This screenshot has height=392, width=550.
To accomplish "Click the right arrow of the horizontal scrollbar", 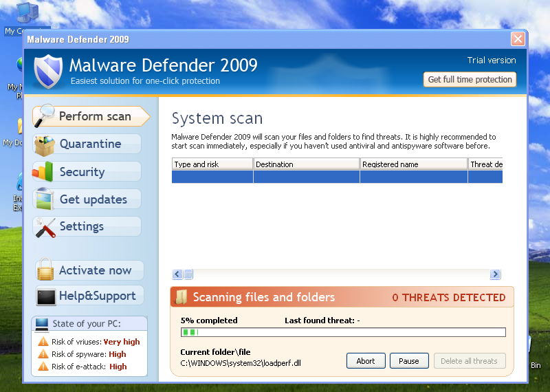I will tap(495, 274).
